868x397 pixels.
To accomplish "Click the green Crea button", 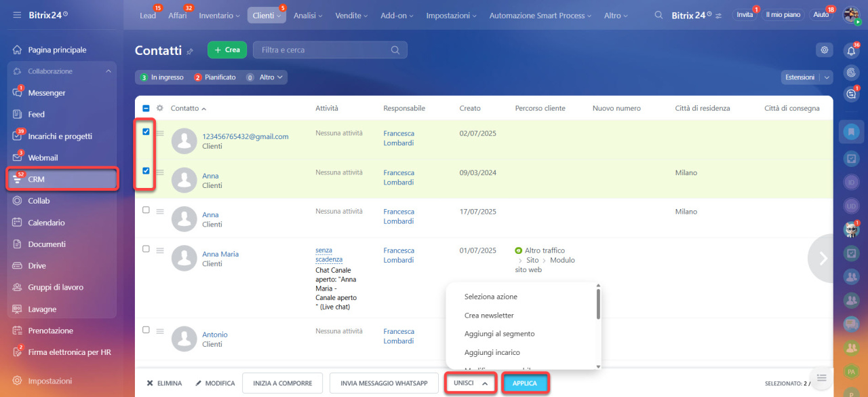I will click(x=227, y=50).
